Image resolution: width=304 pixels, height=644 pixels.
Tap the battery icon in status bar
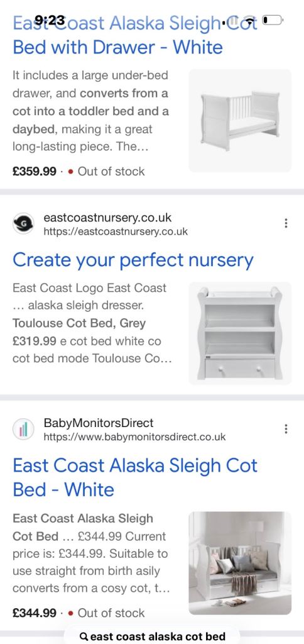(x=273, y=19)
